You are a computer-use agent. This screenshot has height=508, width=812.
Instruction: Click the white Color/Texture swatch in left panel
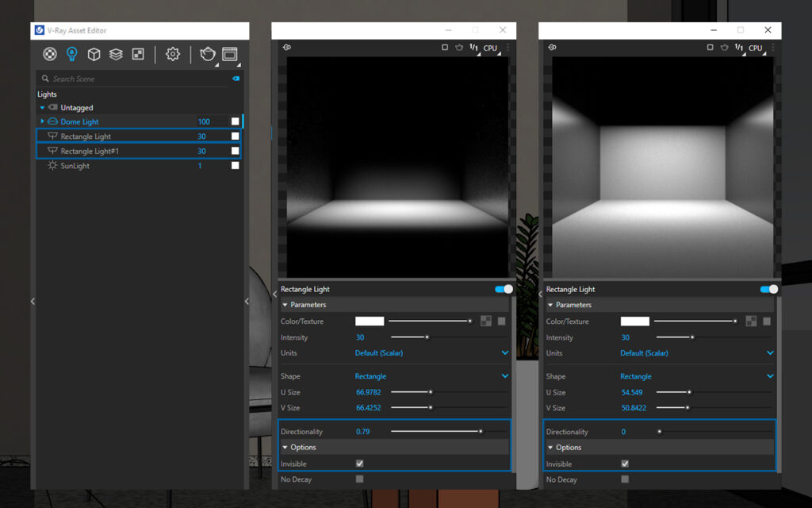[370, 321]
